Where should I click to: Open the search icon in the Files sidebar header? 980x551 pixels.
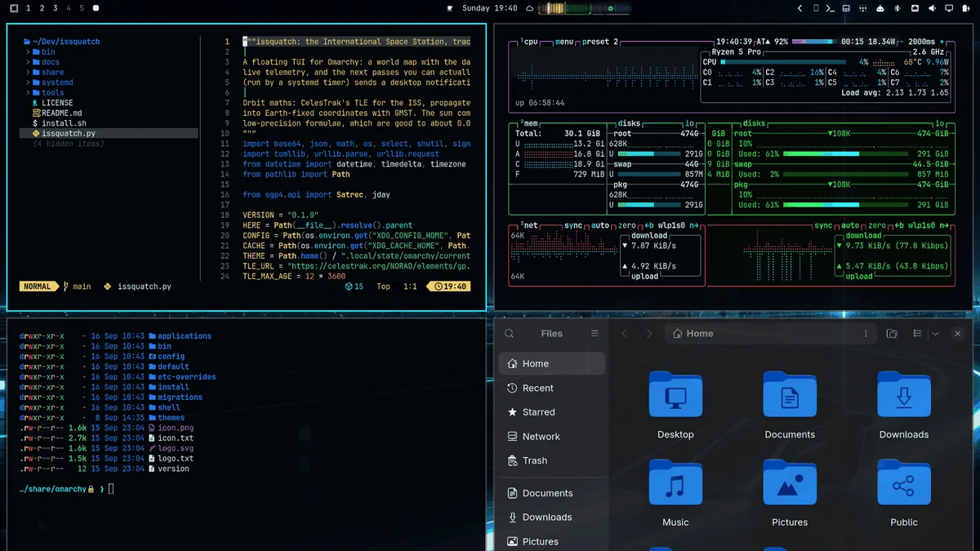[x=509, y=333]
